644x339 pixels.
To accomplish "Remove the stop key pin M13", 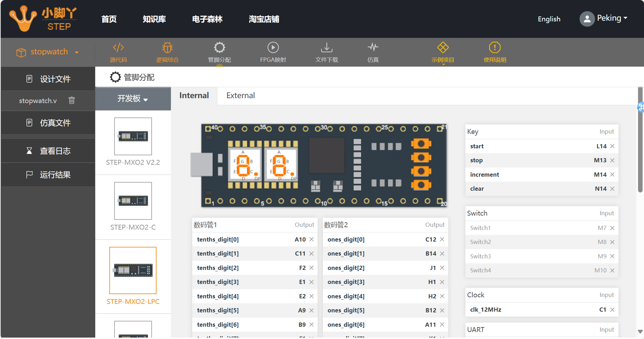I will coord(612,160).
